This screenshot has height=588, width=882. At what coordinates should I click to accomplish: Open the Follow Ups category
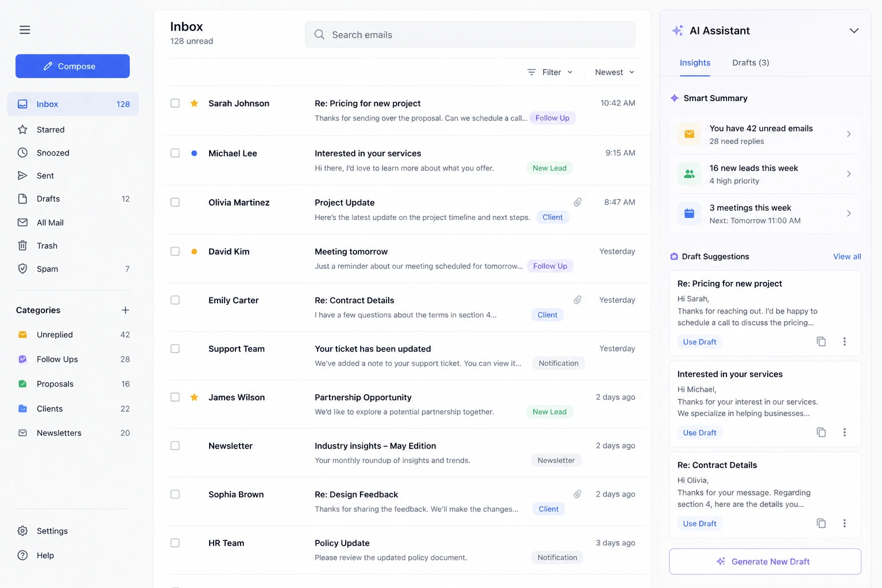click(x=73, y=359)
